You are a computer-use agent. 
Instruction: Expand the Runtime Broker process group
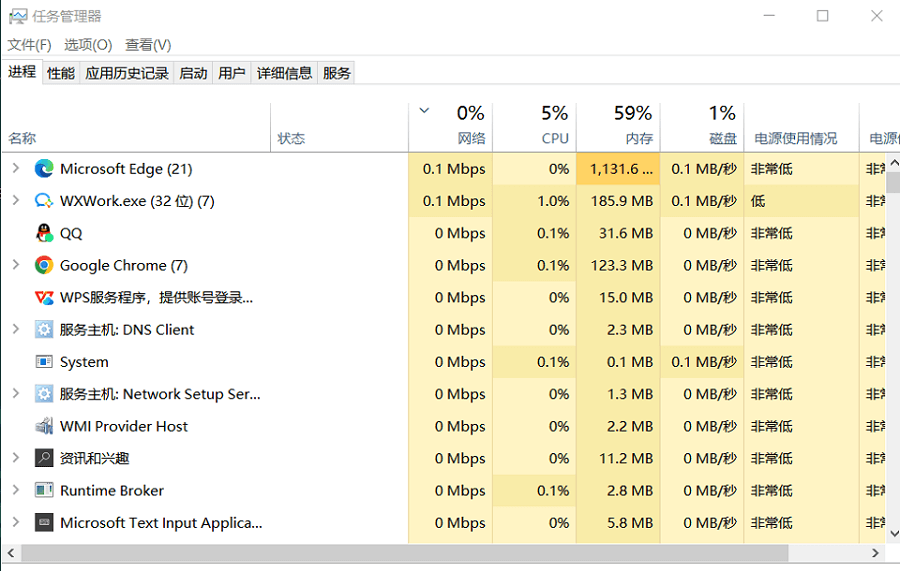(16, 490)
